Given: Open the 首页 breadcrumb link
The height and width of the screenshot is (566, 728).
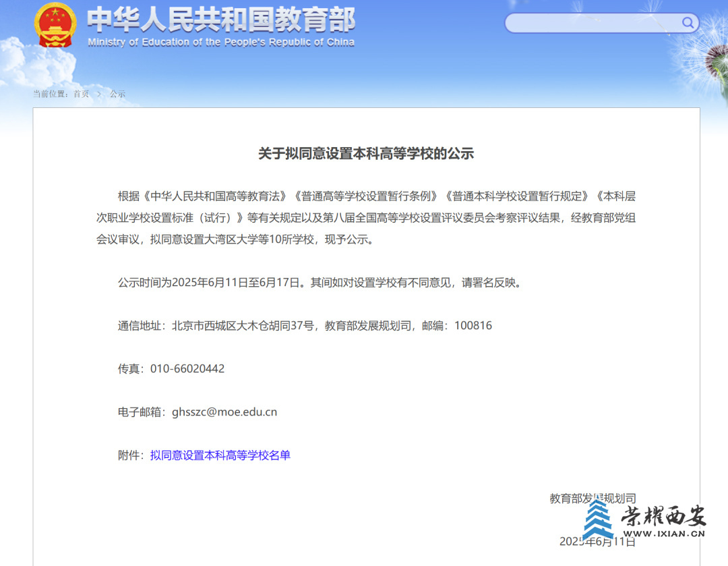Looking at the screenshot, I should point(82,94).
